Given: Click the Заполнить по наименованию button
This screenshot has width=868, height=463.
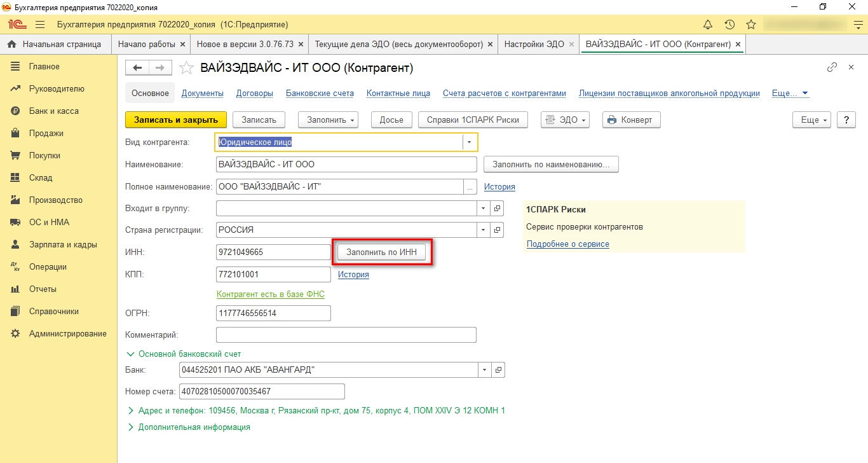Looking at the screenshot, I should (551, 164).
